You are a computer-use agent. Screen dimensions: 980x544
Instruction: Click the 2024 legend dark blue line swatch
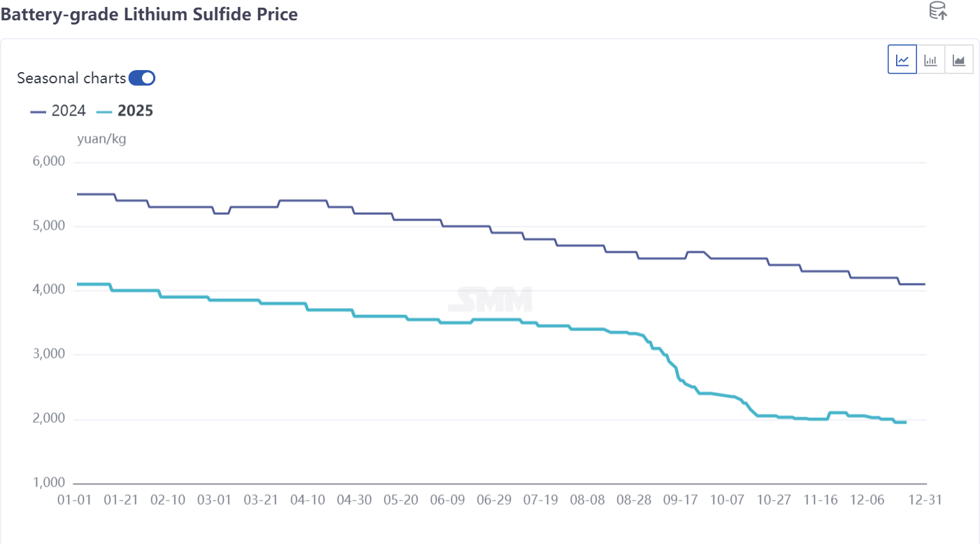click(x=38, y=111)
